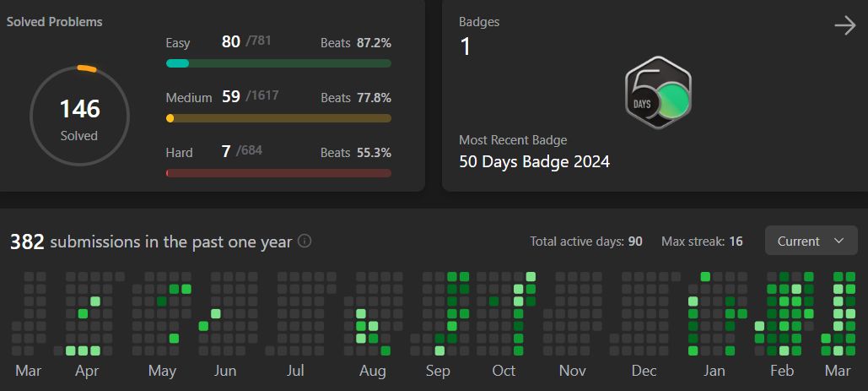
Task: Click the info icon beside submissions count
Action: [x=305, y=241]
